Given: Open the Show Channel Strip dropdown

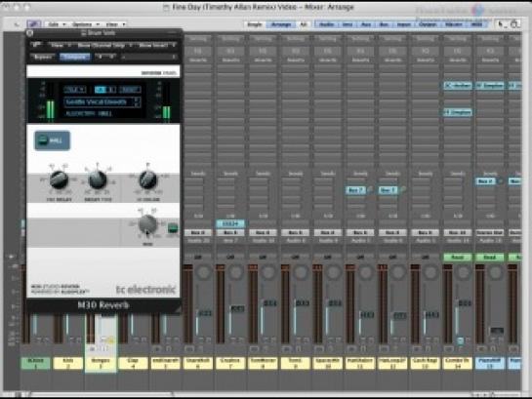Looking at the screenshot, I should (104, 45).
